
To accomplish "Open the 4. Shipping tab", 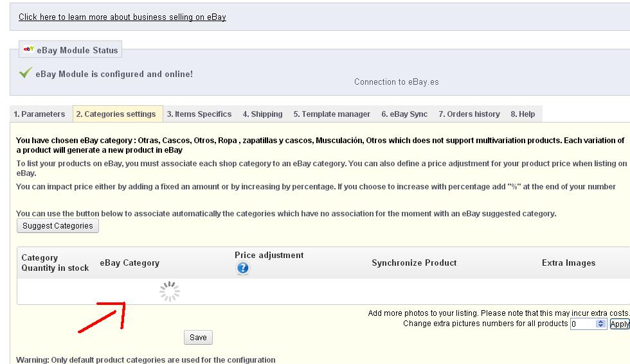I will (x=262, y=114).
